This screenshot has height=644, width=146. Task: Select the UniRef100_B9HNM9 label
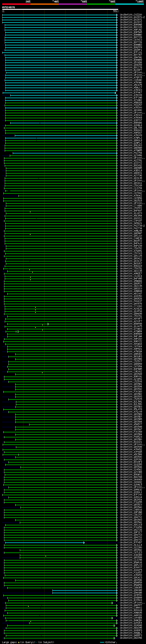tap(131, 60)
